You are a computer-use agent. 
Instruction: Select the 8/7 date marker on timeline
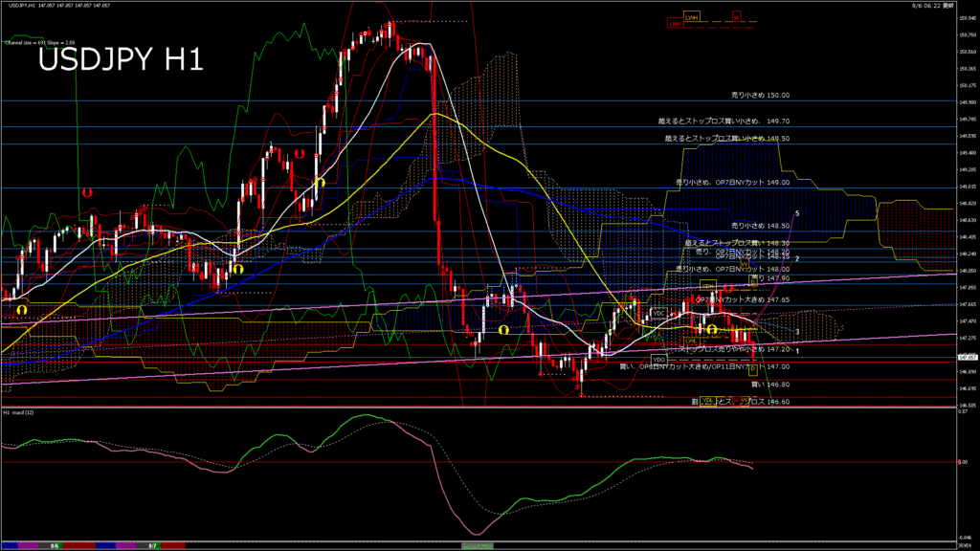[152, 545]
